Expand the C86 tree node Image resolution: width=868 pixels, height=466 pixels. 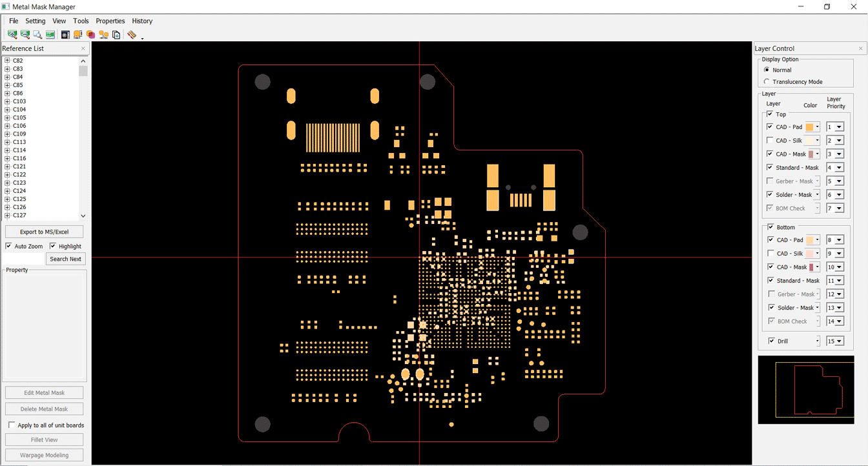tap(7, 93)
